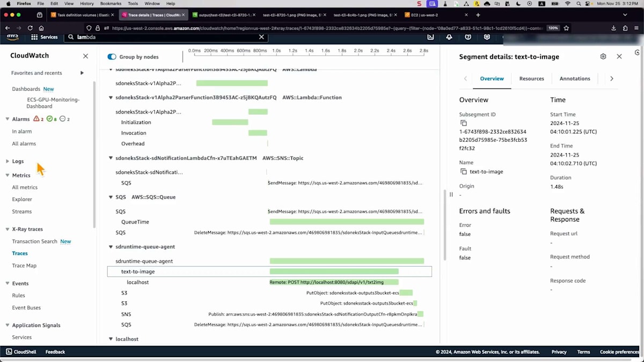Switch to the Resources tab
Image resolution: width=644 pixels, height=362 pixels.
(x=531, y=79)
